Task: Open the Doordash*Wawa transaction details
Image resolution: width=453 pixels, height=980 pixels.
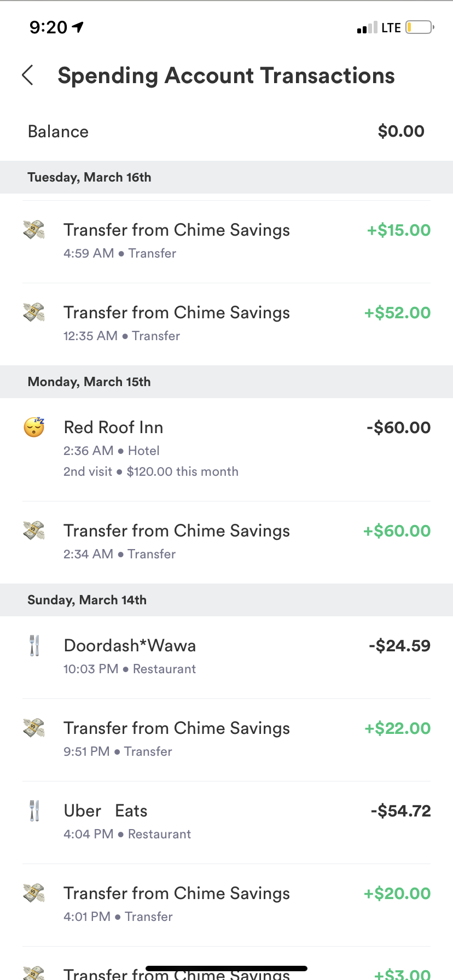Action: 130,646
